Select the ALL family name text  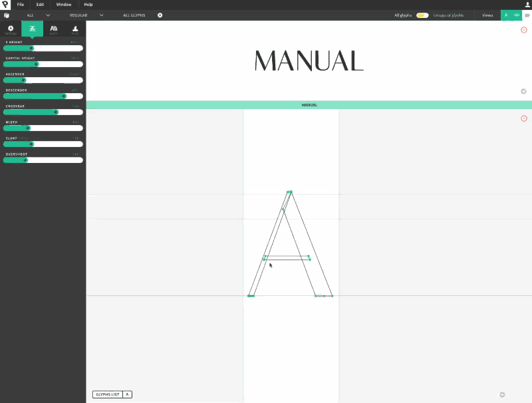[30, 15]
